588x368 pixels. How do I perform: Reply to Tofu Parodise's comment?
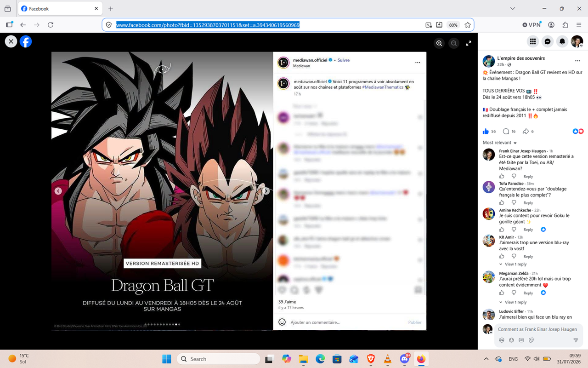(528, 203)
